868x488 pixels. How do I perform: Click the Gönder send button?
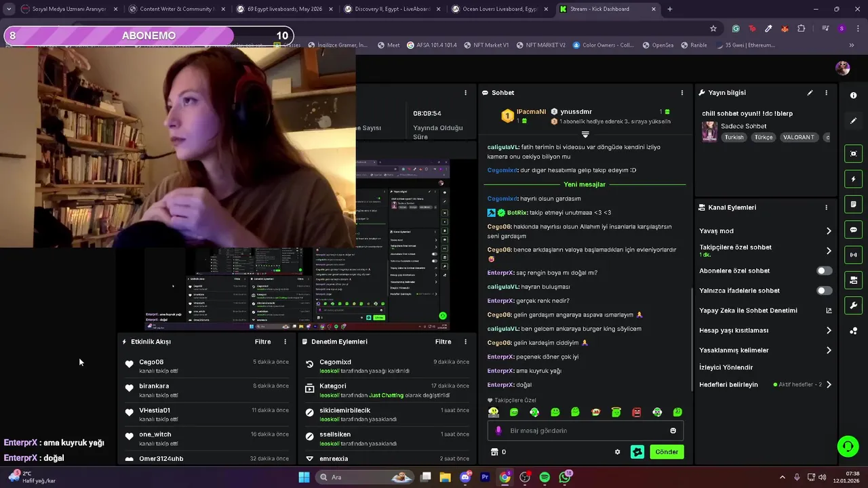(667, 452)
